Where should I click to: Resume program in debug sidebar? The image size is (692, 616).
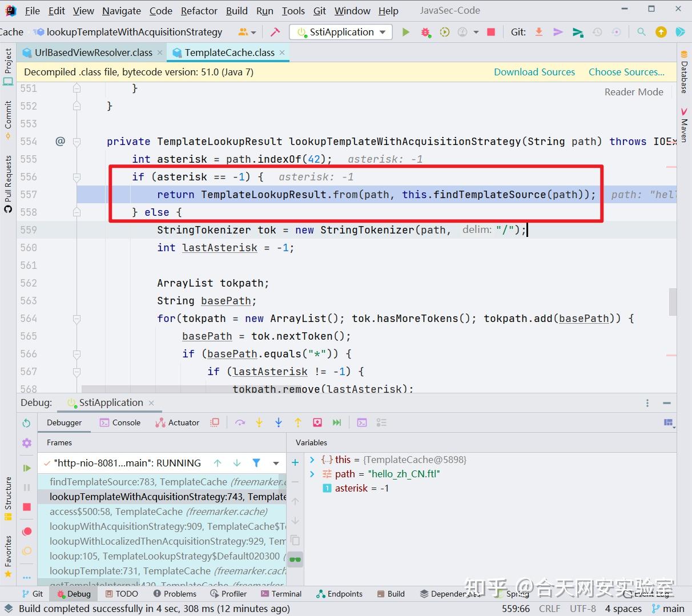tap(26, 468)
